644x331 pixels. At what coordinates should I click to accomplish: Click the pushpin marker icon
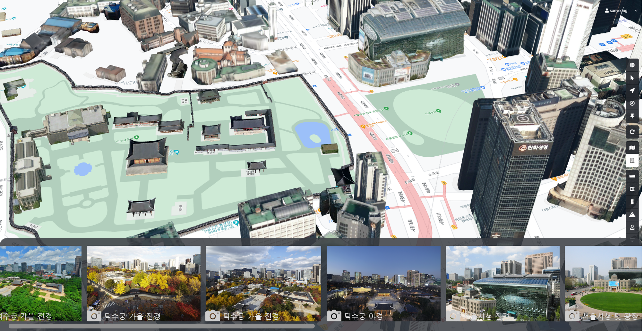632,116
